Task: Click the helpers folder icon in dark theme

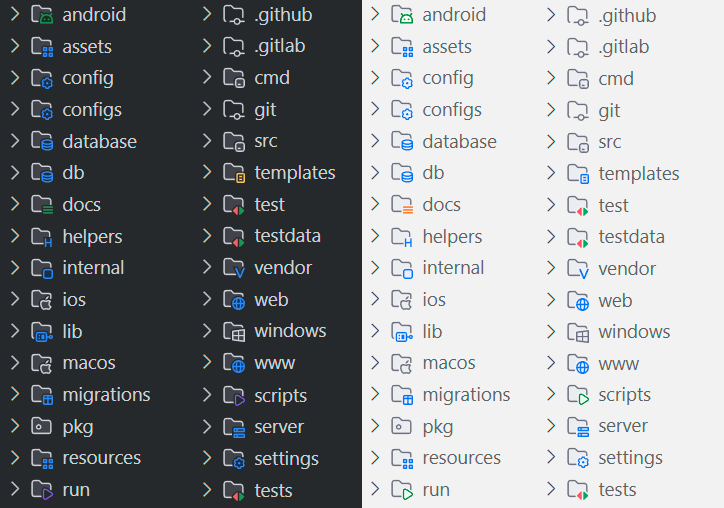Action: pos(42,236)
